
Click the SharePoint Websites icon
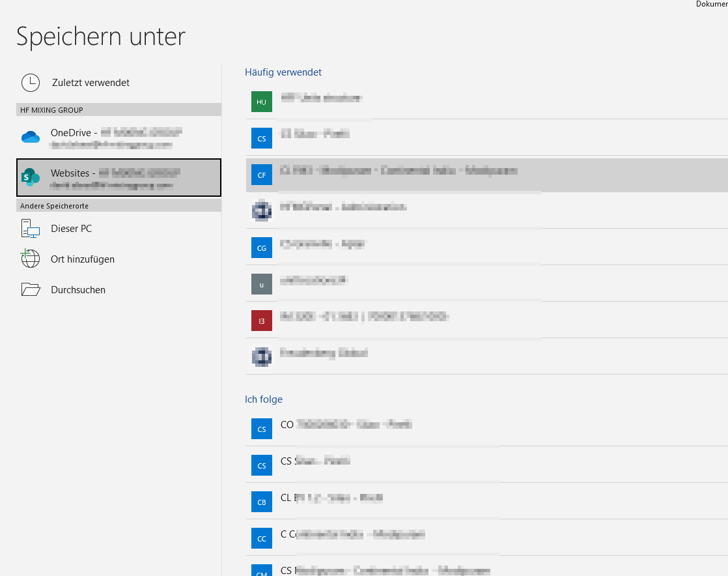tap(30, 177)
